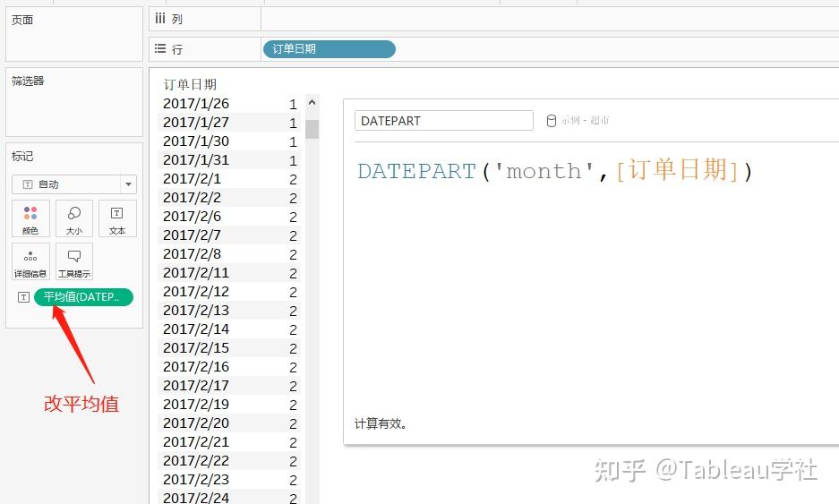Viewport: 839px width, 504px height.
Task: Click the 示例 - 超市 data source label
Action: [585, 120]
